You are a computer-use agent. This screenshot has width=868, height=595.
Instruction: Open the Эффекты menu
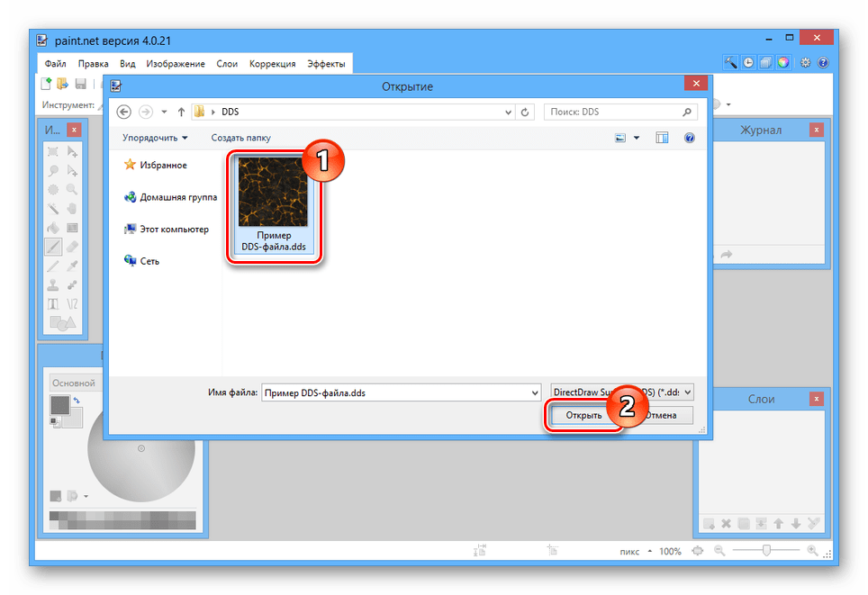pos(326,64)
